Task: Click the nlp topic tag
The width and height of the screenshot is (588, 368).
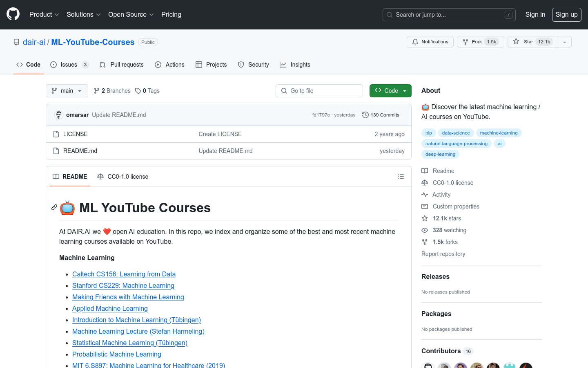Action: tap(429, 133)
